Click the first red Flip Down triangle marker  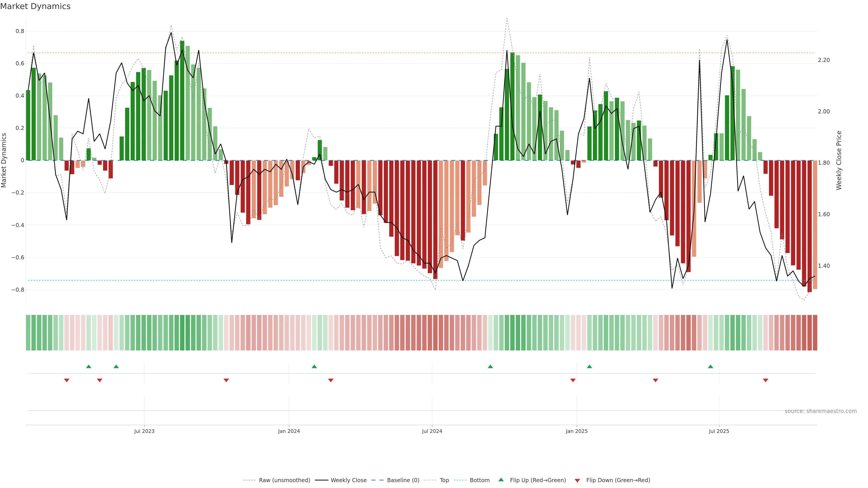(67, 380)
